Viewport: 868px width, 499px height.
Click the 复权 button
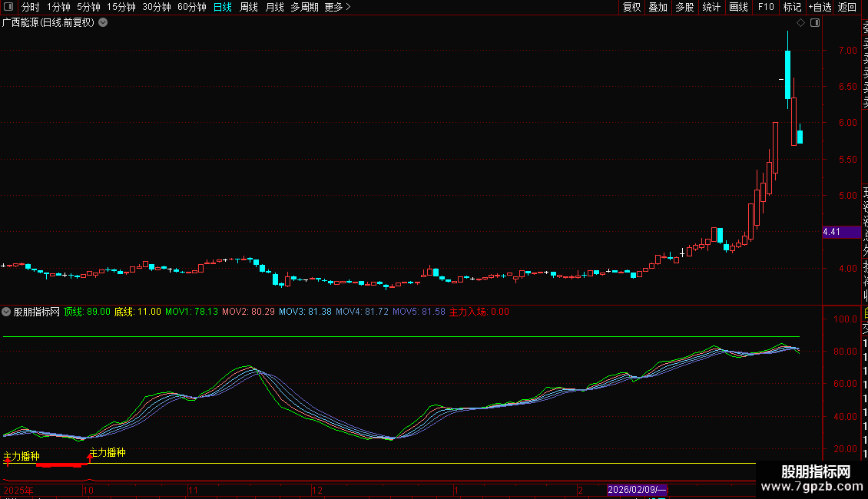point(631,7)
